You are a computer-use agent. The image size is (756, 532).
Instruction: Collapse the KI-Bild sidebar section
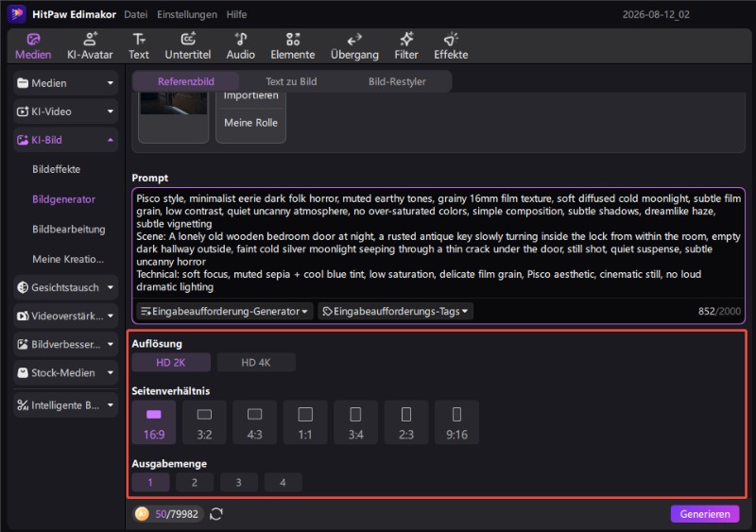(x=65, y=140)
